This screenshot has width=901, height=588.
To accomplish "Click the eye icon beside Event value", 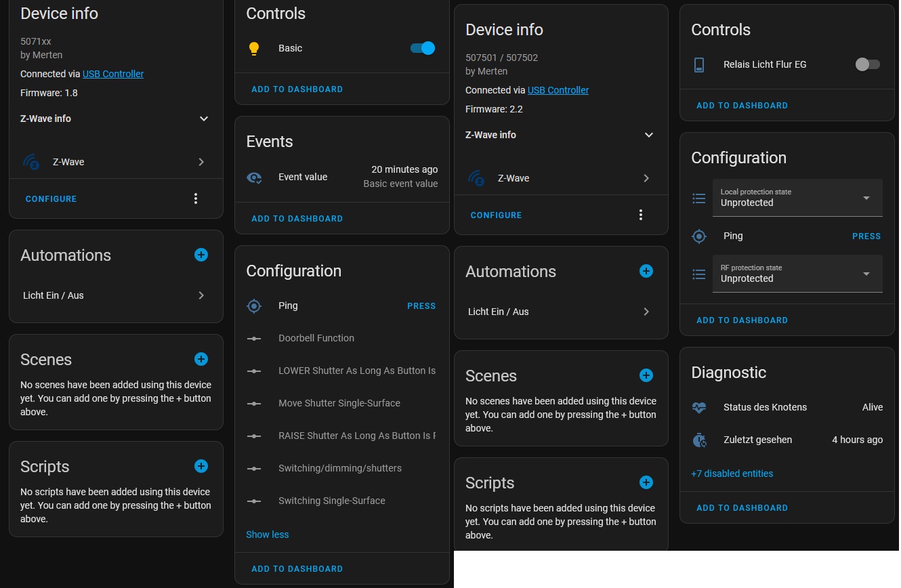I will (254, 177).
